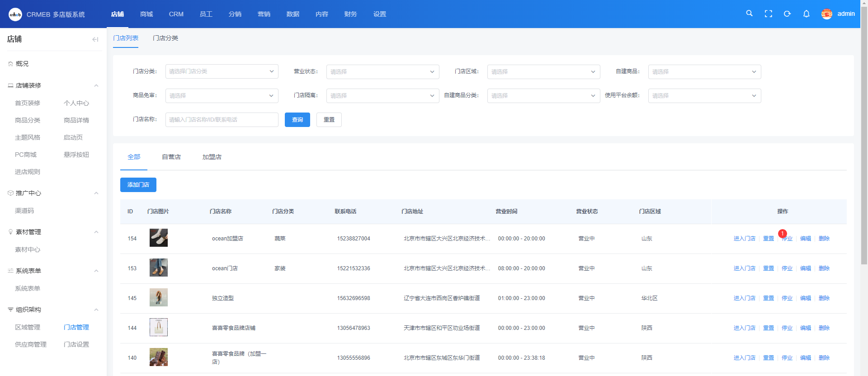Click the admin avatar image
Image resolution: width=868 pixels, height=376 pixels.
tap(827, 14)
